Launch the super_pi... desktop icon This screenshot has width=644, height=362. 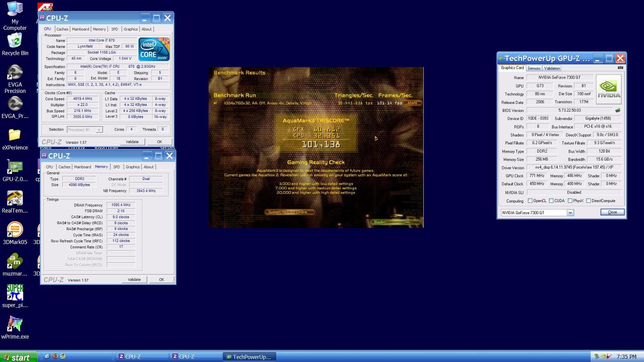pyautogui.click(x=15, y=296)
